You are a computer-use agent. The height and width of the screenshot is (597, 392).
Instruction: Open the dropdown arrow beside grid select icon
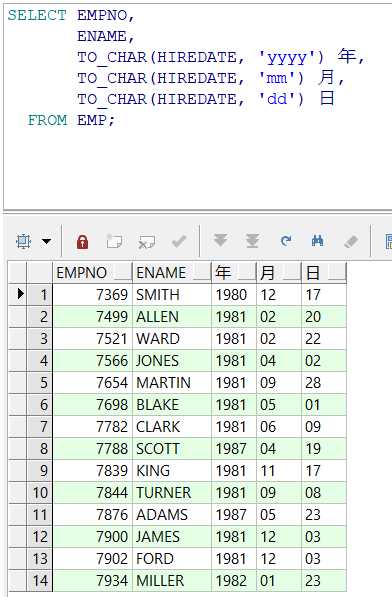pyautogui.click(x=46, y=241)
